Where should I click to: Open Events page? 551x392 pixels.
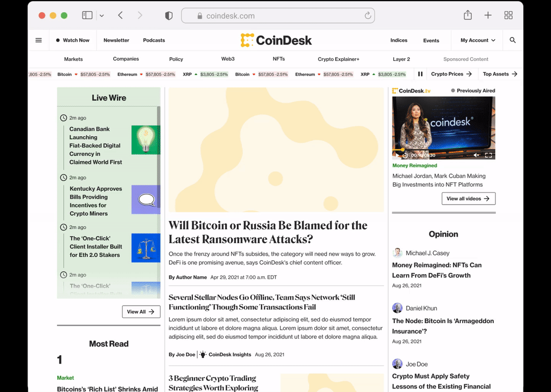click(x=431, y=40)
